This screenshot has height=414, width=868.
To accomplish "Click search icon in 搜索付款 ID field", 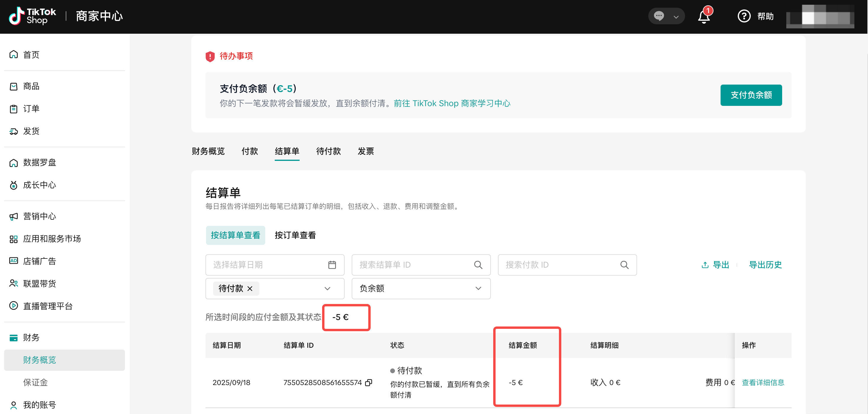I will click(x=624, y=265).
